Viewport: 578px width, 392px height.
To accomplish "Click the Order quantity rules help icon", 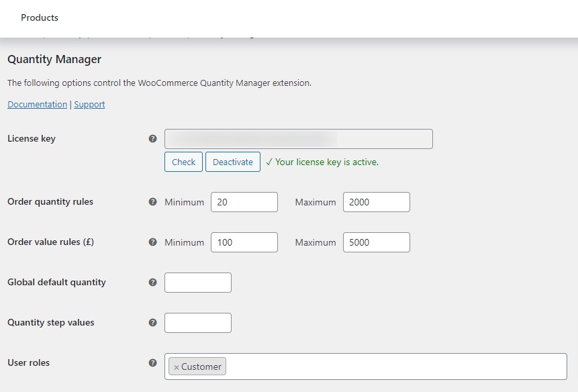I will (153, 201).
